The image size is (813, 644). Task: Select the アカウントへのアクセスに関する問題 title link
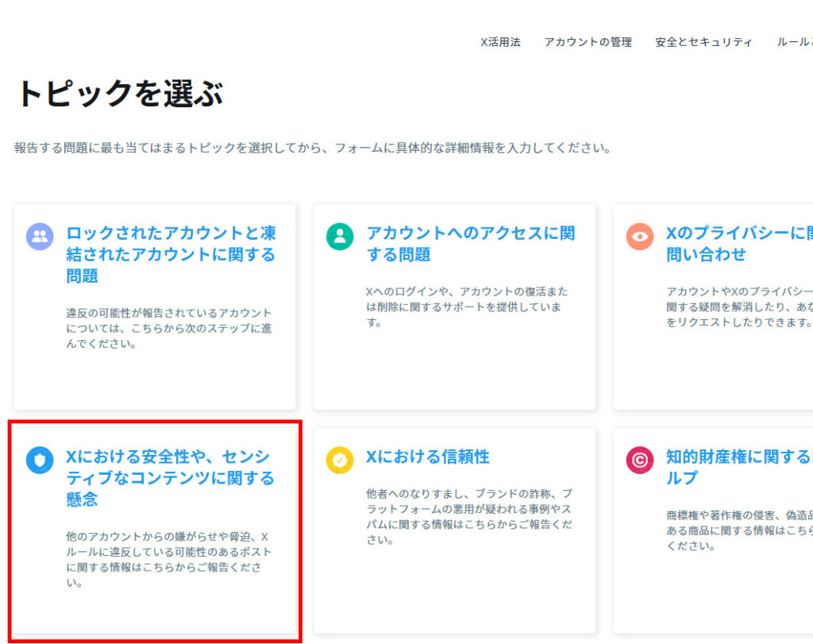click(470, 244)
